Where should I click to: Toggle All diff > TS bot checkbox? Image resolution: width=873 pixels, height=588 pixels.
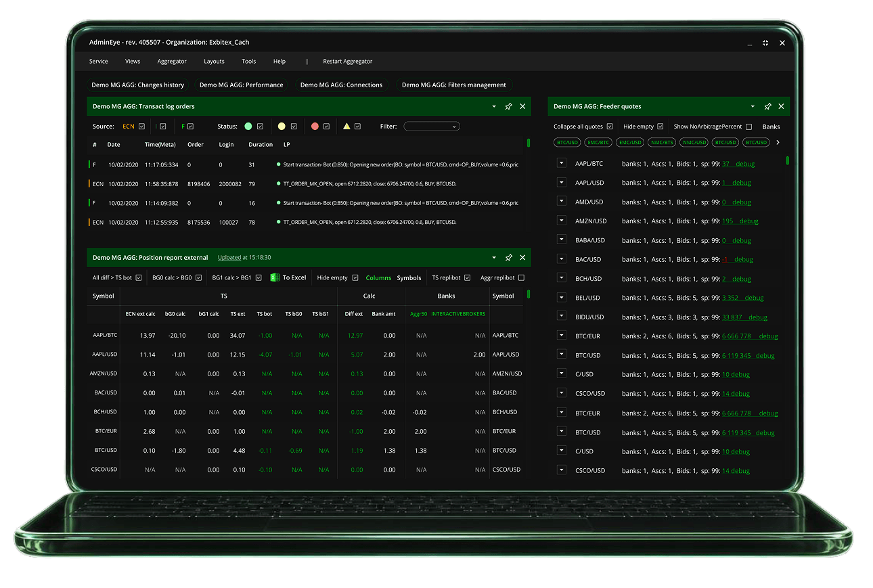(139, 277)
